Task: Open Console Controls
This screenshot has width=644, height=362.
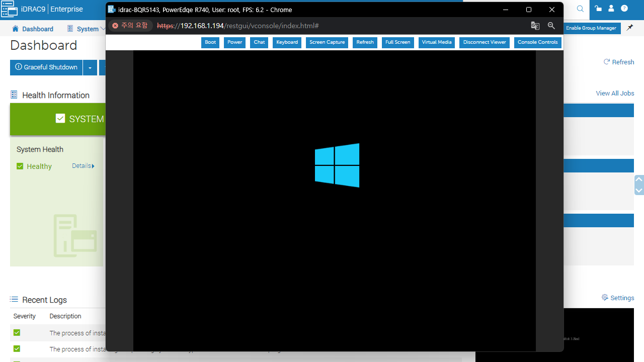Action: pos(537,42)
